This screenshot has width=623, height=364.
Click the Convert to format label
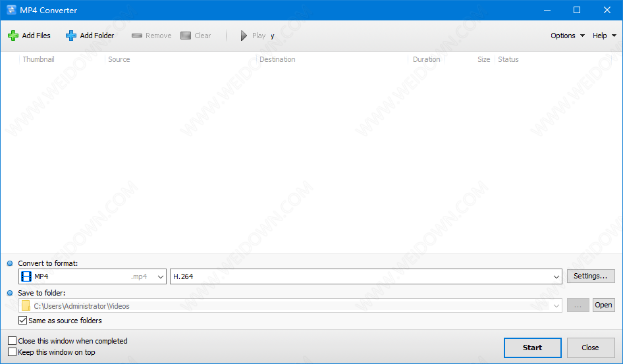47,263
